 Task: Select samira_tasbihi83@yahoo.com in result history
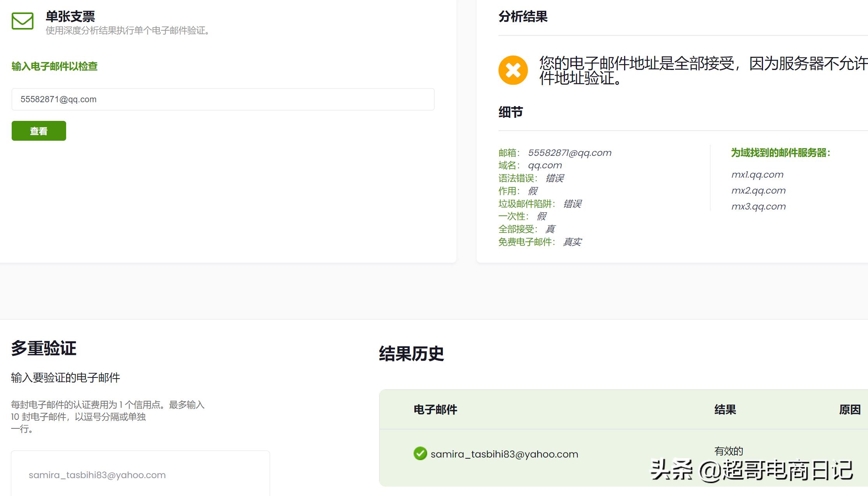504,454
